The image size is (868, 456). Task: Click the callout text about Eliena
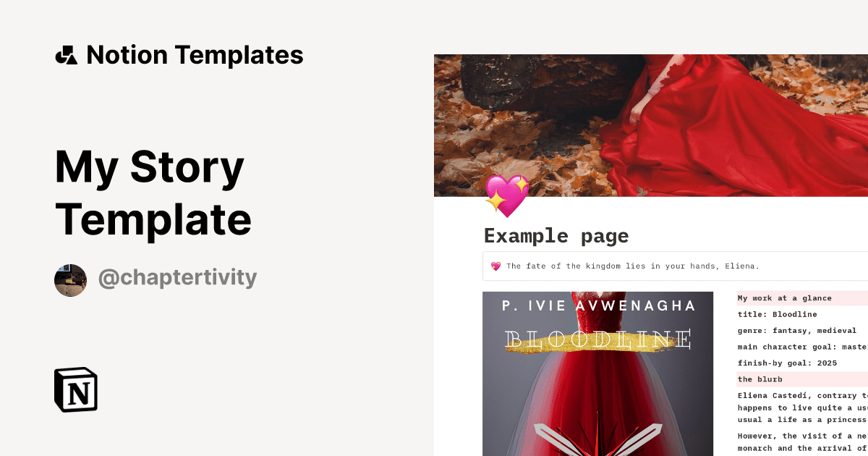[633, 266]
